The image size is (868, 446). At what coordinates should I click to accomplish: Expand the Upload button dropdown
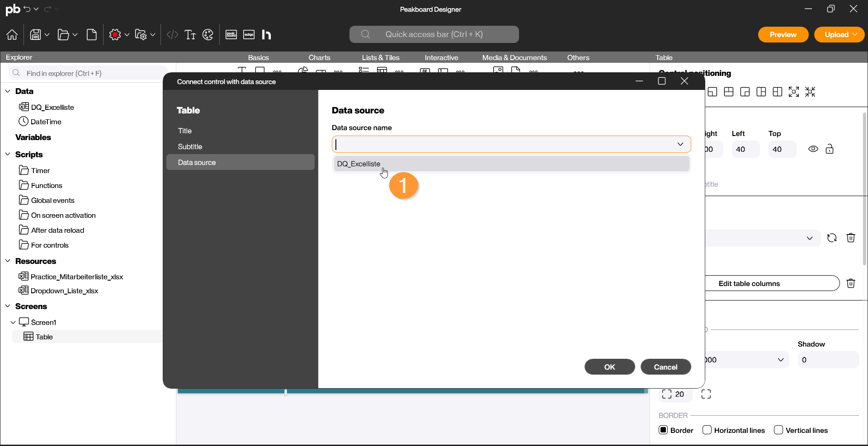coord(855,35)
